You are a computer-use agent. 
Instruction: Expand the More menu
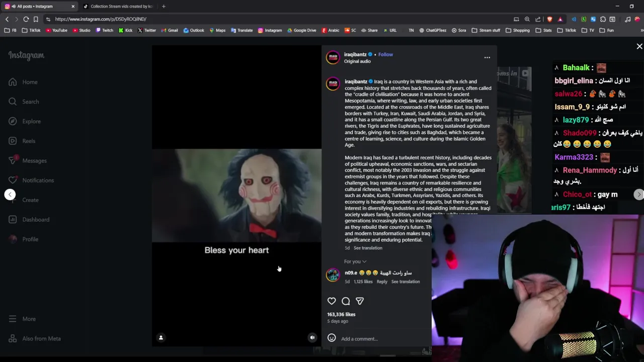click(23, 319)
